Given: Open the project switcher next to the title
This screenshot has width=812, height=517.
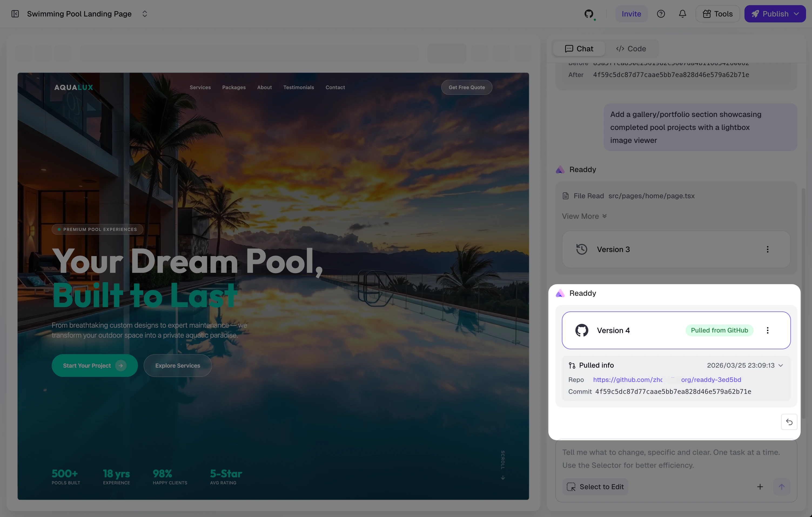Looking at the screenshot, I should click(x=144, y=14).
